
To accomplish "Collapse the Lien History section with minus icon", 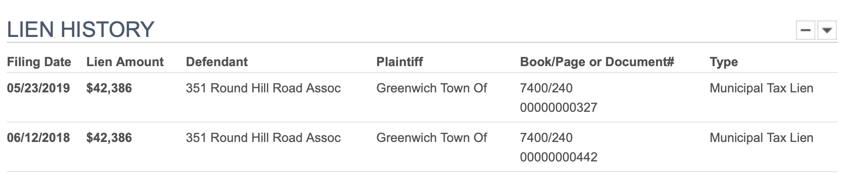I will click(x=806, y=30).
